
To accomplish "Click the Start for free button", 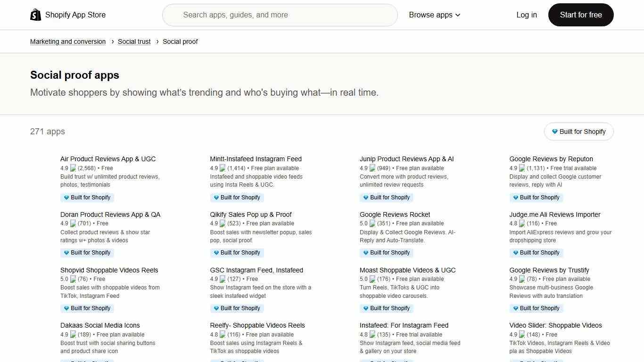I will pos(580,15).
